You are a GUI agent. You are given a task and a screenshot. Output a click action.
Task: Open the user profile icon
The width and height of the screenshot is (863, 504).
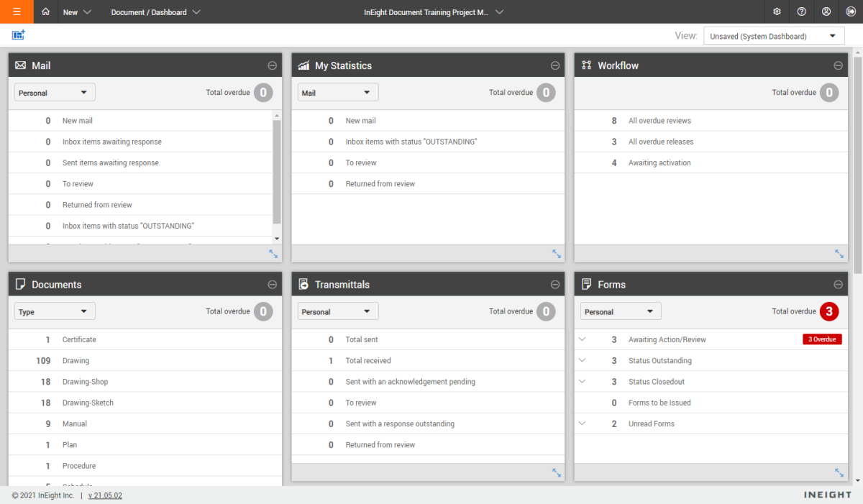click(826, 12)
